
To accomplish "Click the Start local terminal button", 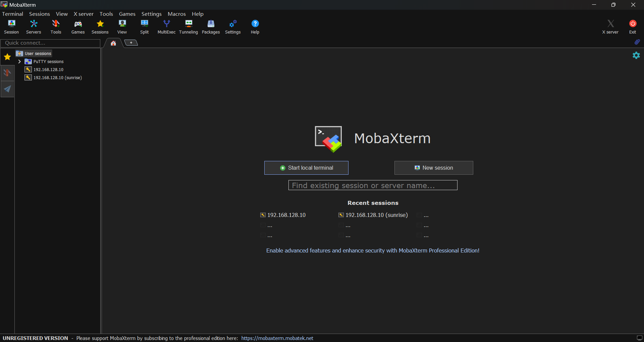I will click(x=306, y=168).
